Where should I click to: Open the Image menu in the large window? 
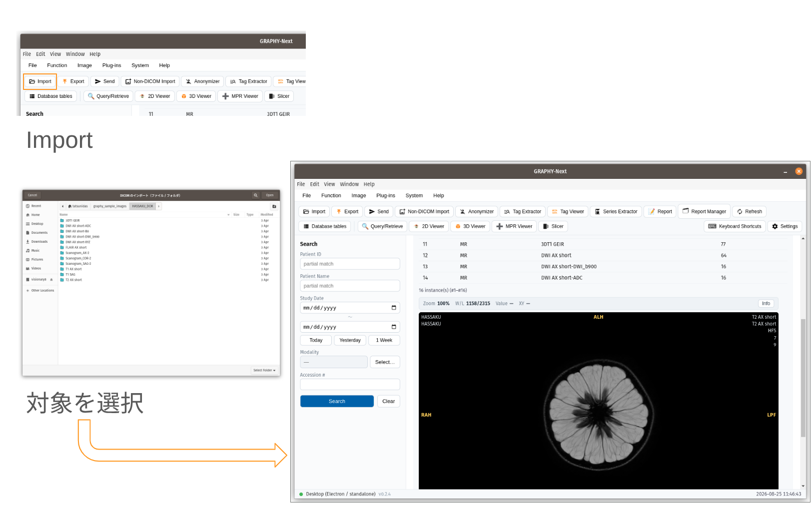pyautogui.click(x=359, y=196)
